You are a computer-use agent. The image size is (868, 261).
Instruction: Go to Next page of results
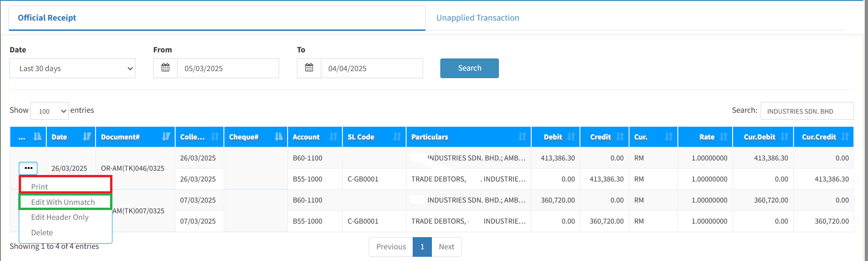(x=446, y=246)
